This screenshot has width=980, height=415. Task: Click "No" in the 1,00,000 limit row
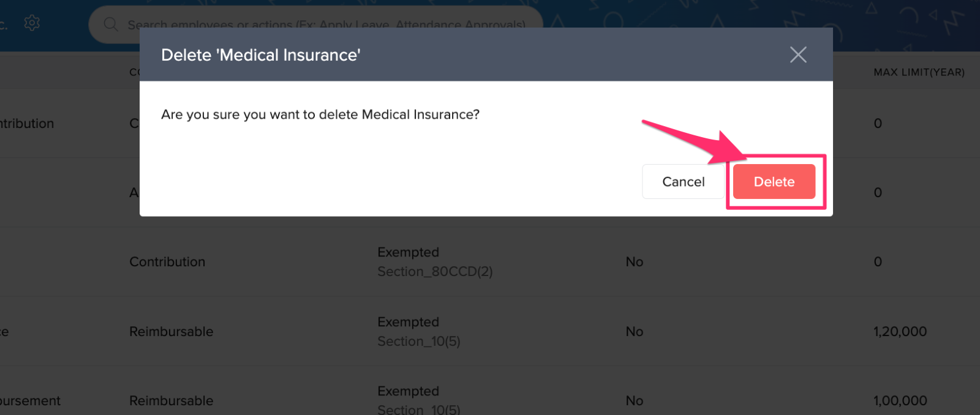[x=634, y=401]
